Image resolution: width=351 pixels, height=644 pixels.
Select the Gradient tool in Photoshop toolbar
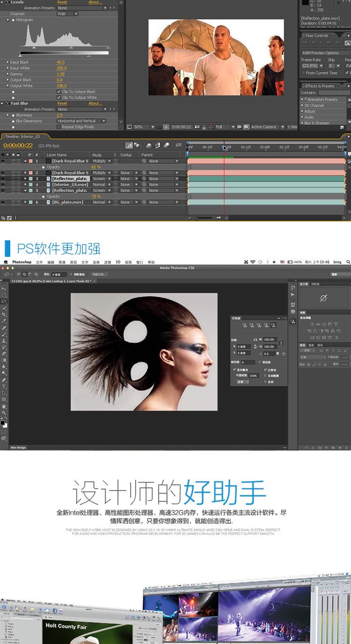4,360
